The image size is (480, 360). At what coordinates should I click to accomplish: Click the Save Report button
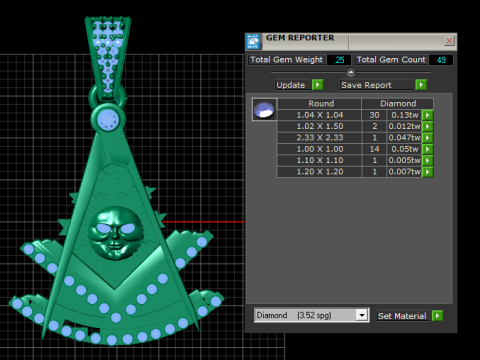tap(377, 85)
